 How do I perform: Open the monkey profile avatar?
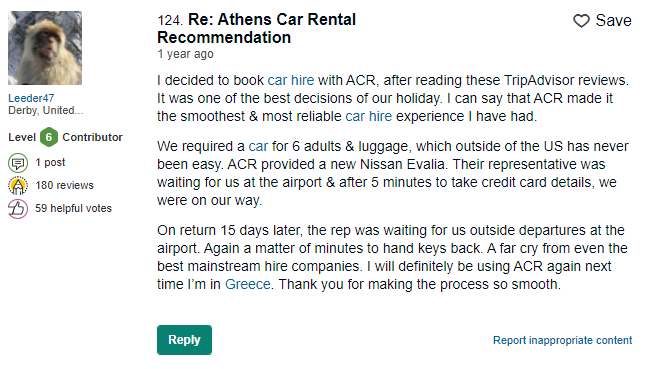(45, 48)
